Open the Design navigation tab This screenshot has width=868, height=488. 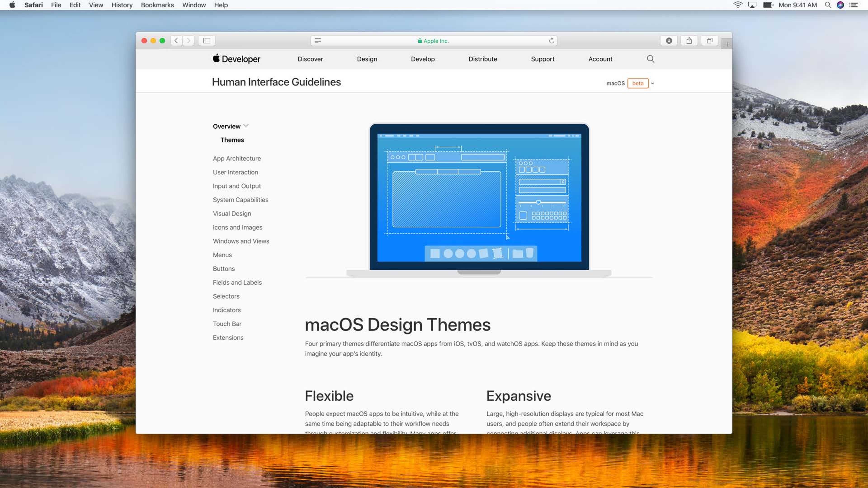(x=367, y=59)
